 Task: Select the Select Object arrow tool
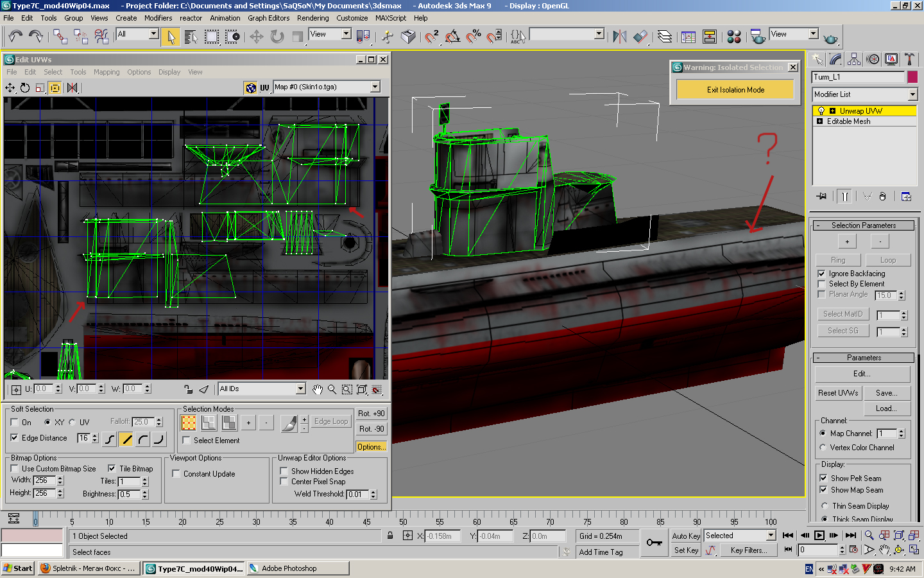click(x=171, y=37)
